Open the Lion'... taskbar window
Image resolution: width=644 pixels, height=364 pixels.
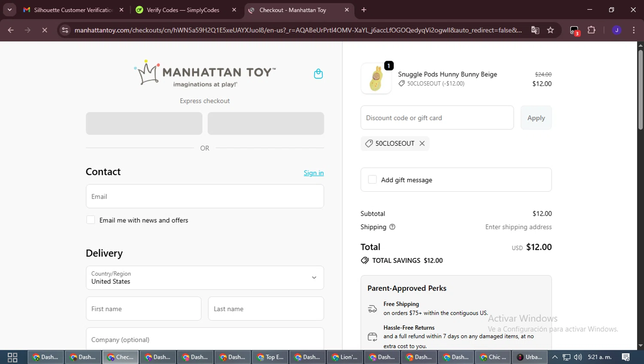[x=345, y=357]
